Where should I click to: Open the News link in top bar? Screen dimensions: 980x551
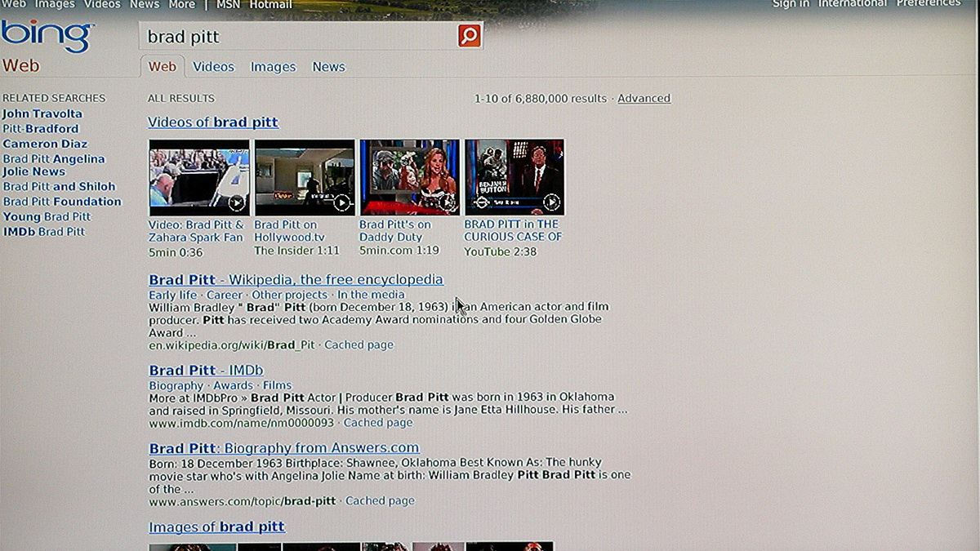coord(145,5)
